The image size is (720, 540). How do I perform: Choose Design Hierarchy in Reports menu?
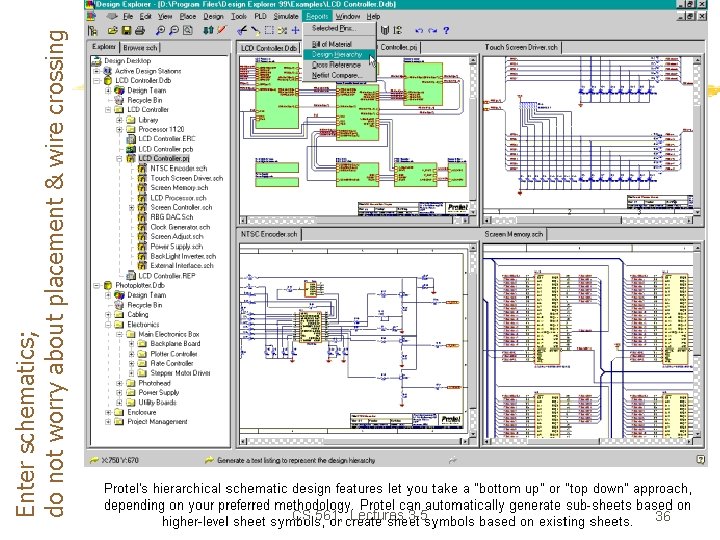(x=338, y=55)
